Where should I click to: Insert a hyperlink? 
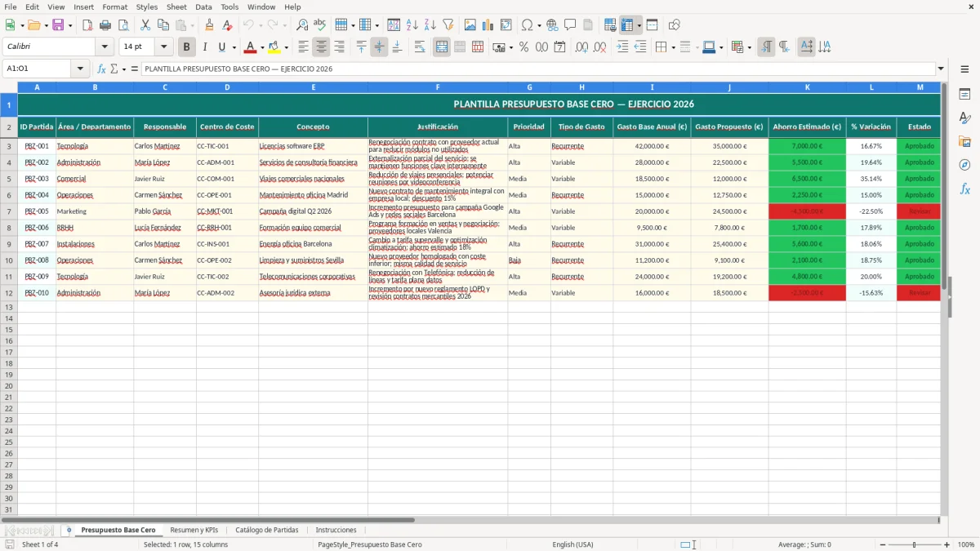pos(552,25)
